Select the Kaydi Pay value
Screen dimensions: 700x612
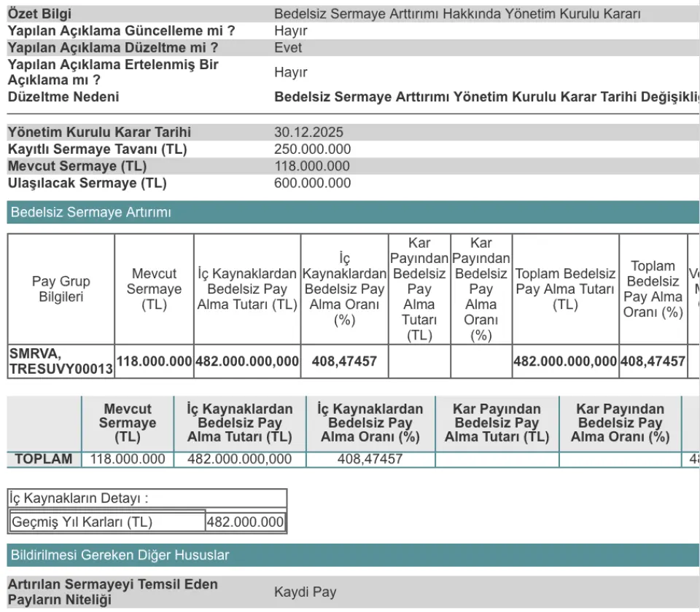(305, 592)
